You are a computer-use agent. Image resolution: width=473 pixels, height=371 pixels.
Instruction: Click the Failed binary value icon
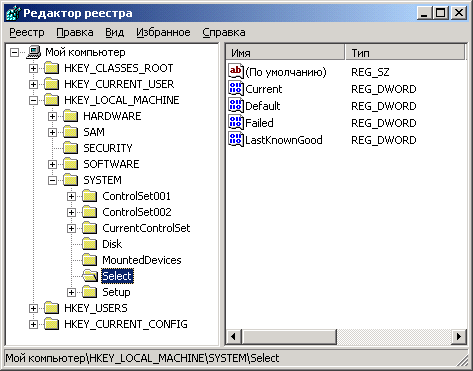pyautogui.click(x=236, y=123)
